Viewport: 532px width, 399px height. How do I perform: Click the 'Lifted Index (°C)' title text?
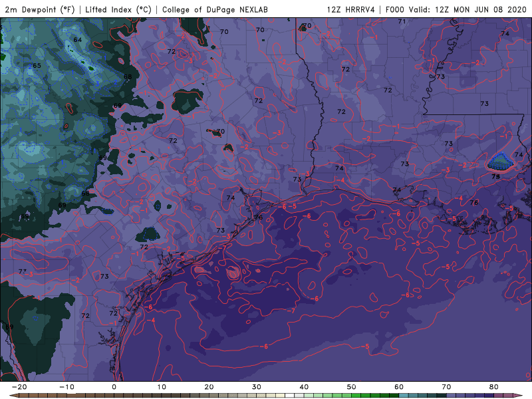pyautogui.click(x=118, y=9)
